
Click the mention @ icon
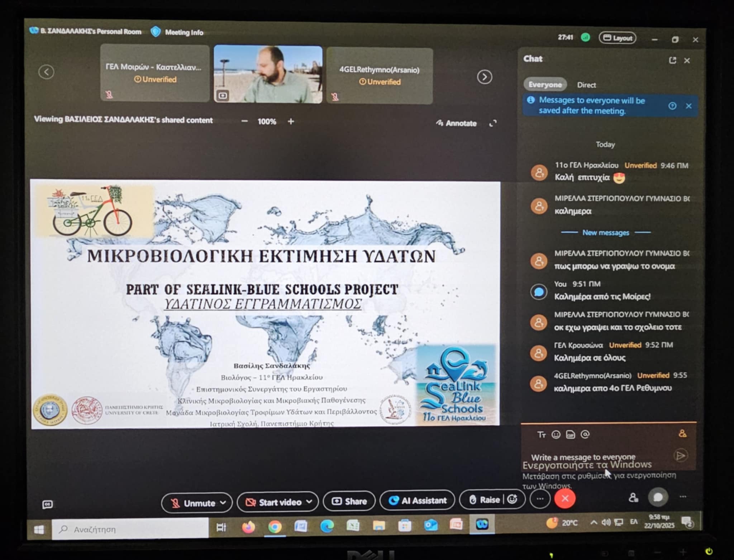pyautogui.click(x=585, y=435)
